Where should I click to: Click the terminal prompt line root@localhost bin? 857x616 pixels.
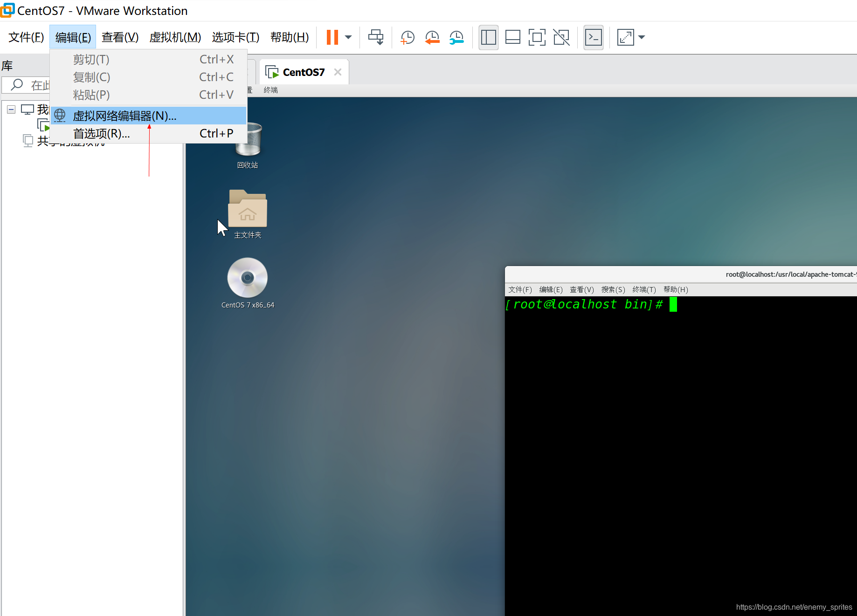pyautogui.click(x=584, y=304)
